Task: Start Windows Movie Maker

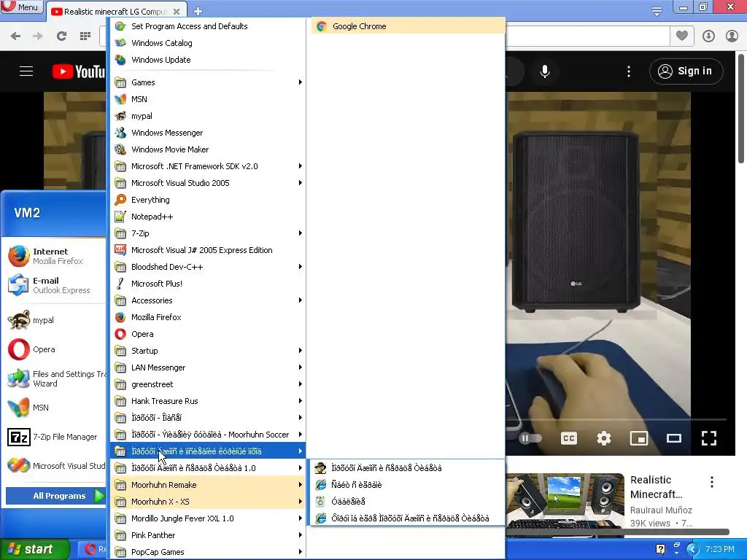Action: [x=208, y=149]
